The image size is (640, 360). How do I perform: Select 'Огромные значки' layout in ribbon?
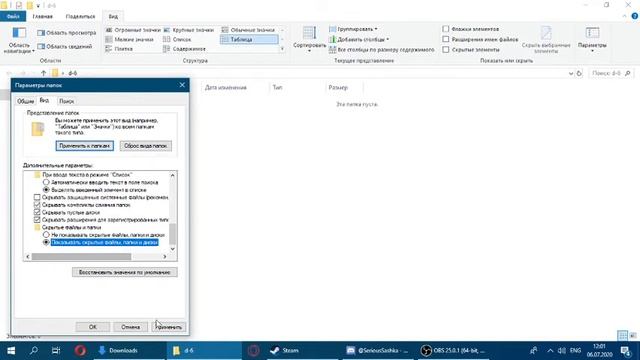pyautogui.click(x=133, y=30)
